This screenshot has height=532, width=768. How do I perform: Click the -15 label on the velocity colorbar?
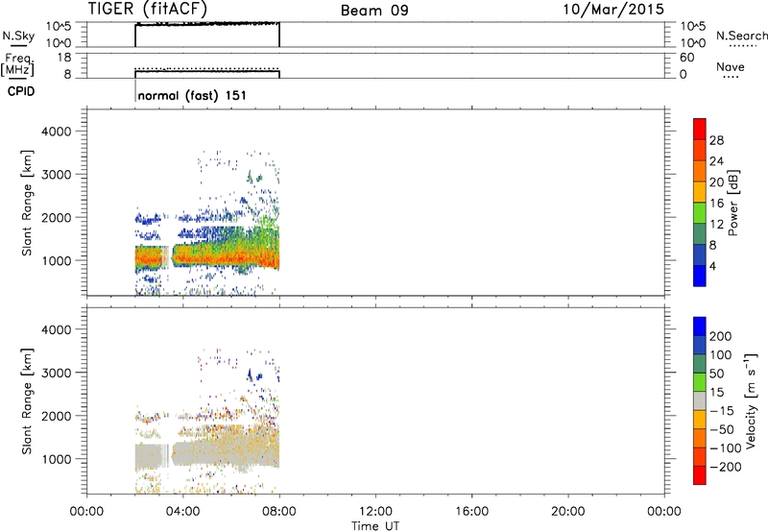click(x=722, y=411)
